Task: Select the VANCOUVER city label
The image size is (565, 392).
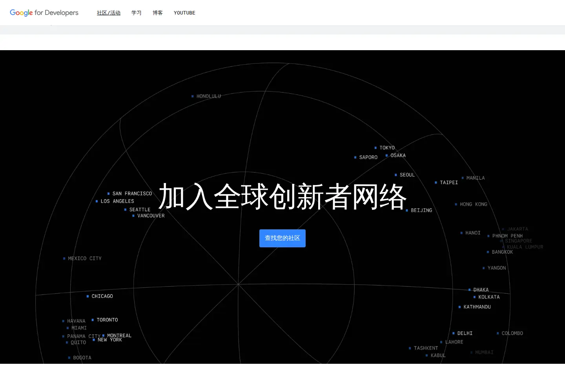Action: [x=151, y=216]
